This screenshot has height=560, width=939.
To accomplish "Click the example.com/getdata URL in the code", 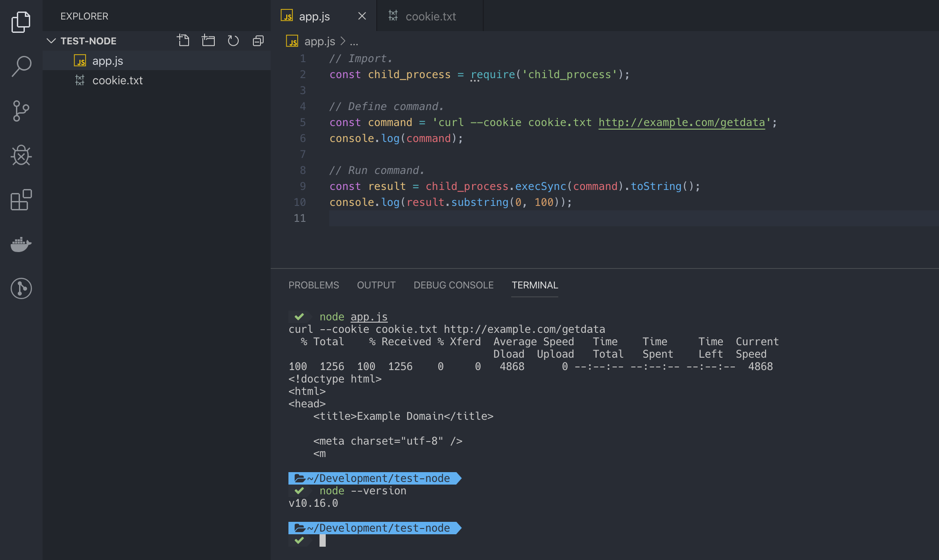I will [x=682, y=122].
